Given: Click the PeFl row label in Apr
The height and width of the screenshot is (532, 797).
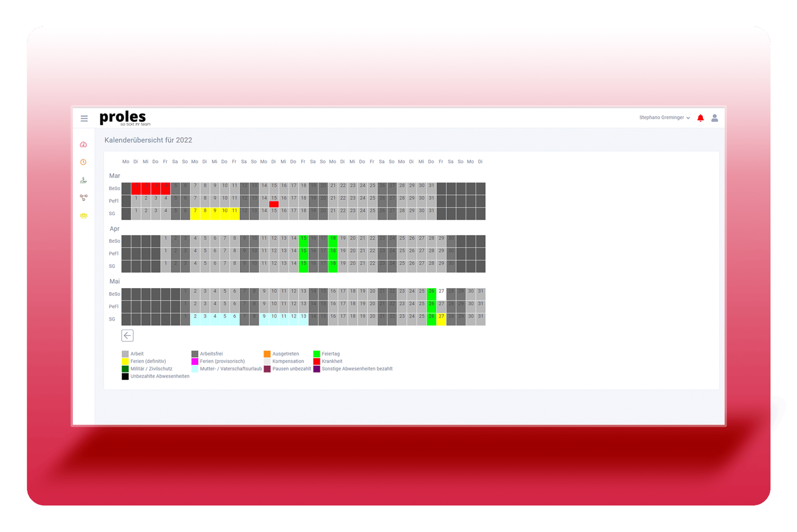Looking at the screenshot, I should point(114,254).
